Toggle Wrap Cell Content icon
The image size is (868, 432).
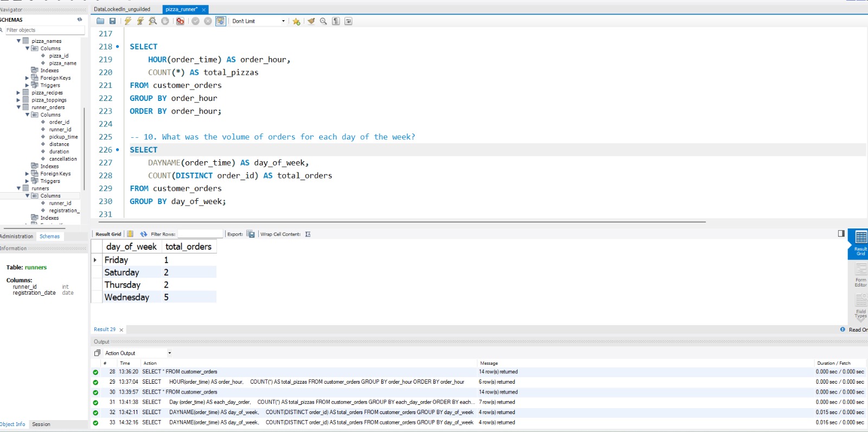click(308, 234)
